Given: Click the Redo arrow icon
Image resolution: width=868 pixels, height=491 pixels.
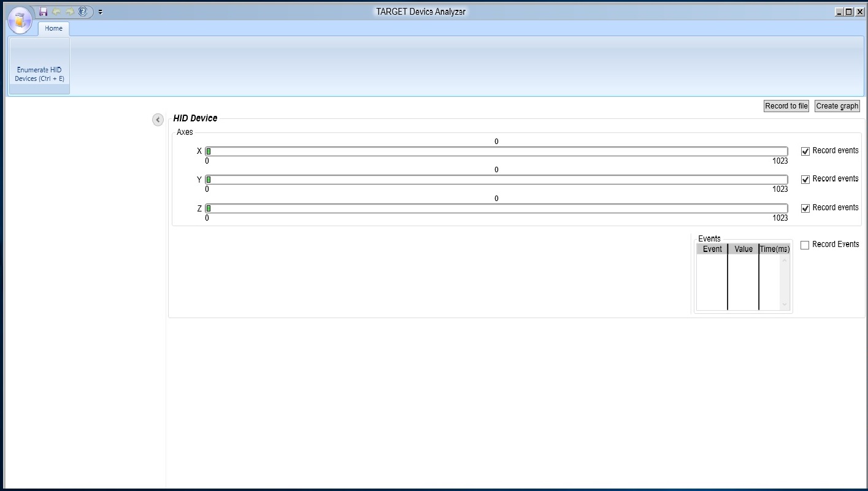Looking at the screenshot, I should click(x=69, y=12).
